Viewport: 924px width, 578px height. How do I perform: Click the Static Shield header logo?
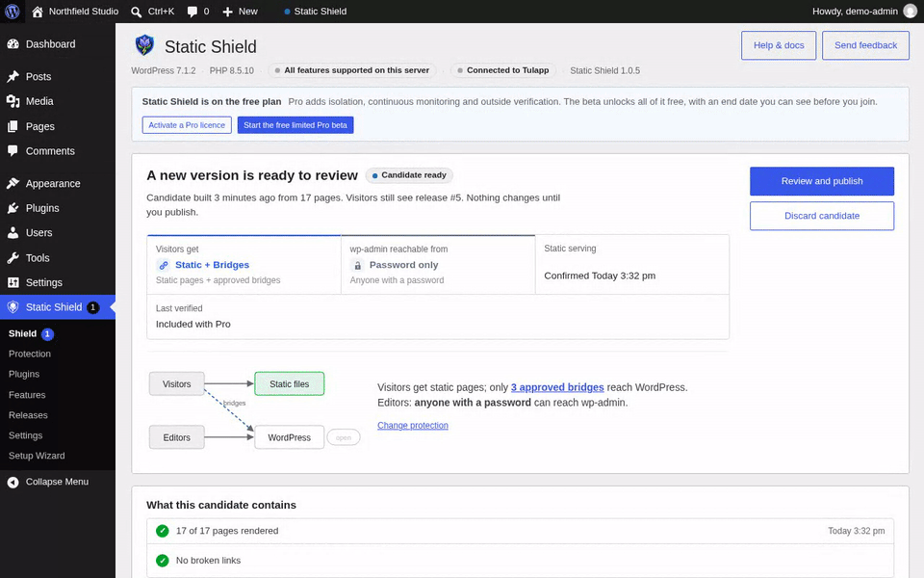coord(144,45)
